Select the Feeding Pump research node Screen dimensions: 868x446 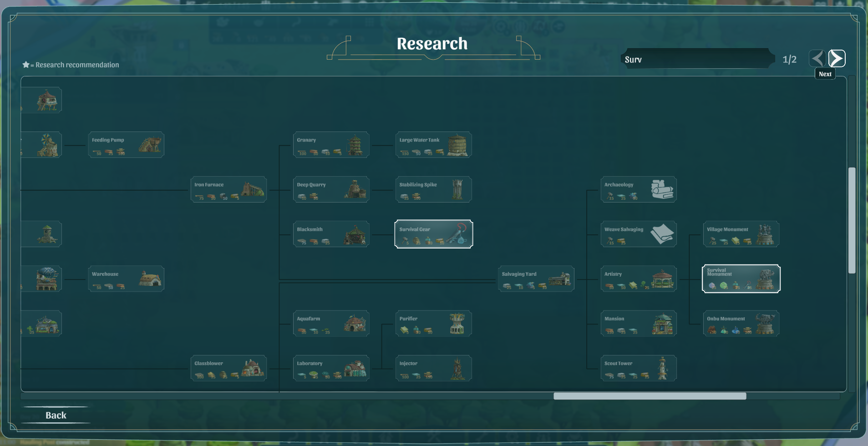coord(126,145)
